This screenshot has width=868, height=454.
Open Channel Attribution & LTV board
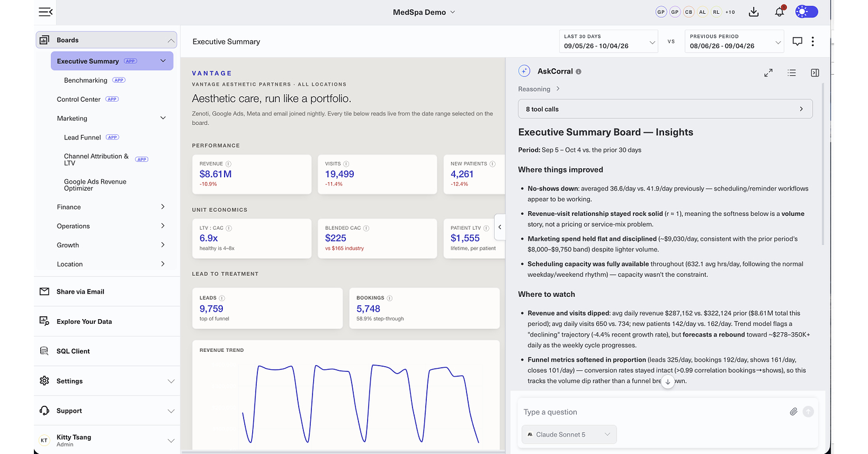coord(97,160)
